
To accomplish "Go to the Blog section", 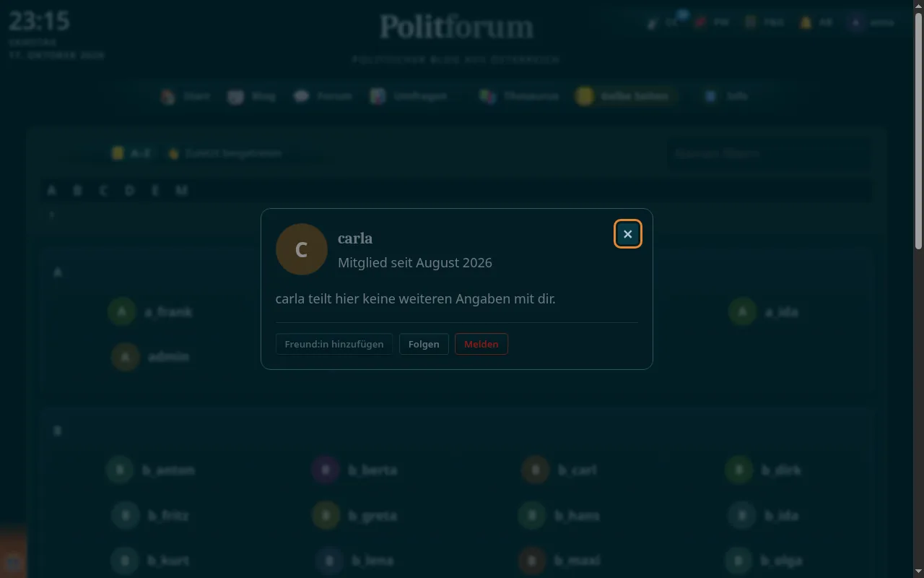I will [252, 96].
